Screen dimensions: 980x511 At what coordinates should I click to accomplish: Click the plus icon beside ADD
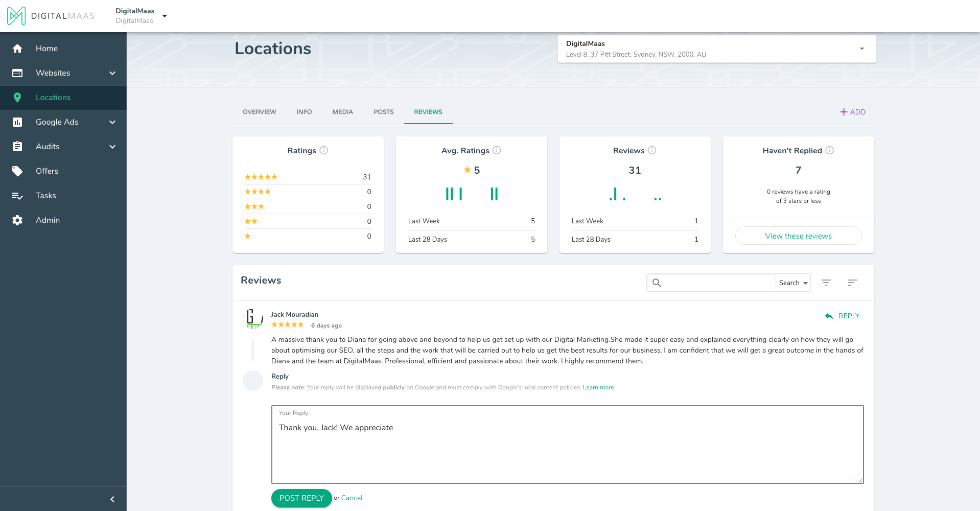[x=844, y=112]
